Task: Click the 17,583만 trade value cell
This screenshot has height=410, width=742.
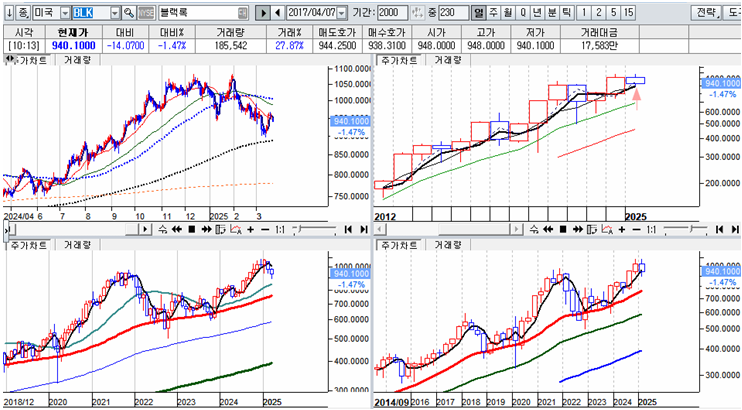Action: coord(600,46)
